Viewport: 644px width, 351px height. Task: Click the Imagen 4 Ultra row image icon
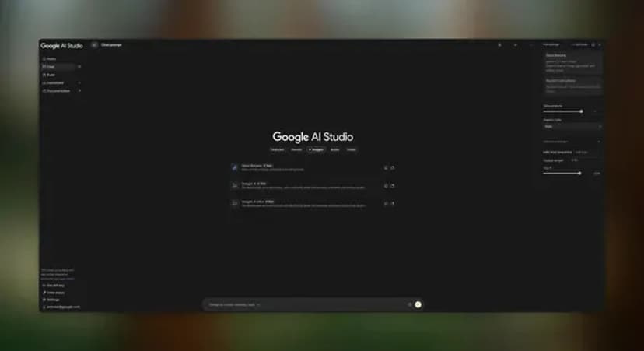pyautogui.click(x=235, y=203)
